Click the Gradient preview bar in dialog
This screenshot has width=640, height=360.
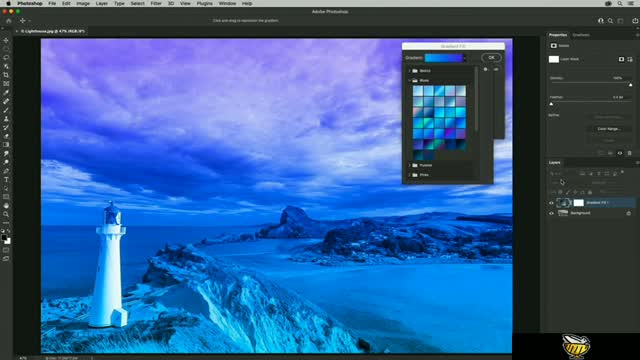pyautogui.click(x=443, y=58)
